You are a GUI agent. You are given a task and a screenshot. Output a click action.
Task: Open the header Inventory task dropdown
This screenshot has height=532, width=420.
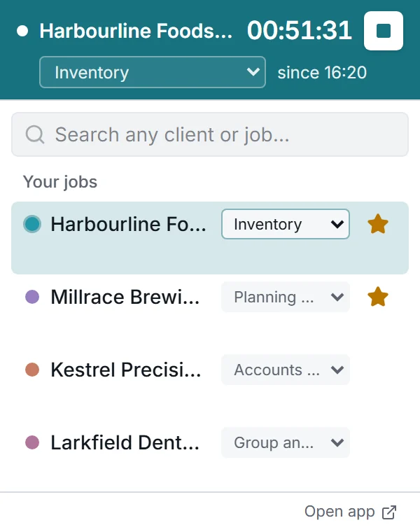pos(153,72)
